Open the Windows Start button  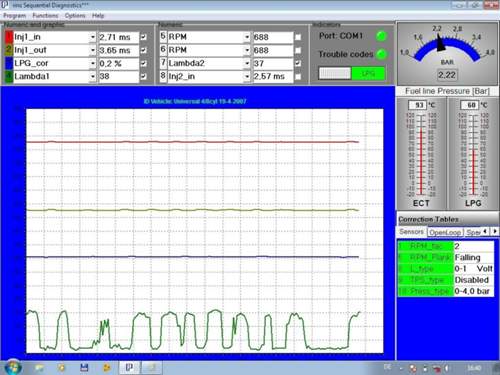pos(13,367)
